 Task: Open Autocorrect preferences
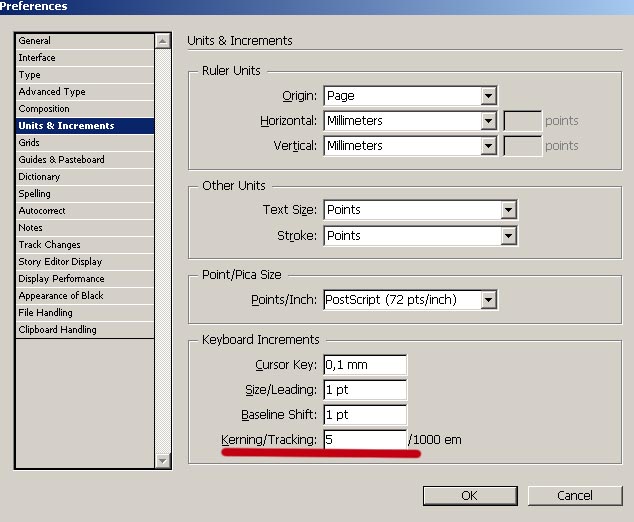(x=85, y=211)
